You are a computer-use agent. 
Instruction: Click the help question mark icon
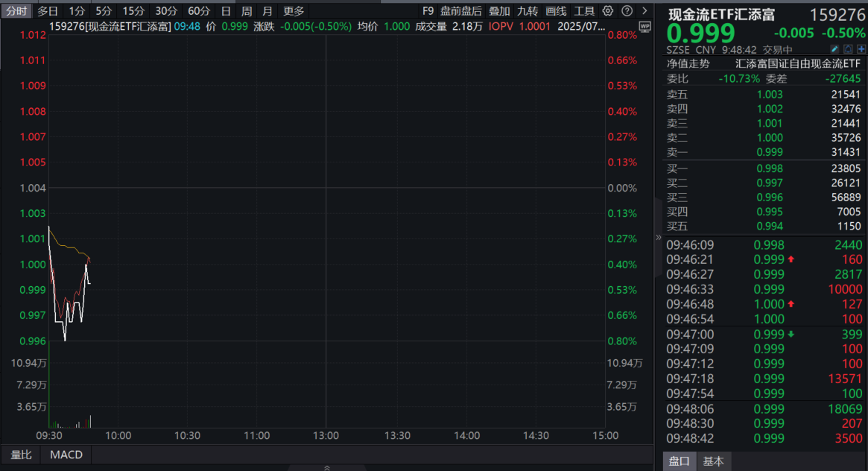(x=627, y=11)
